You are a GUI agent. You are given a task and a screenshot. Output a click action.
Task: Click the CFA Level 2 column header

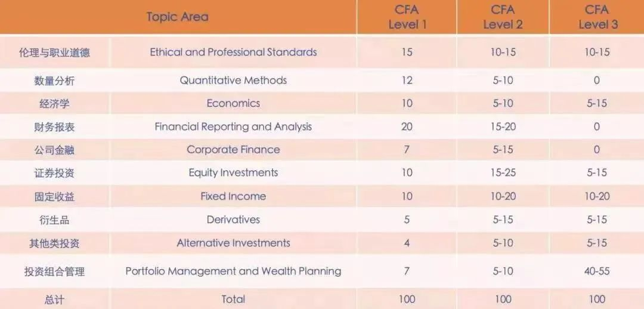point(503,17)
